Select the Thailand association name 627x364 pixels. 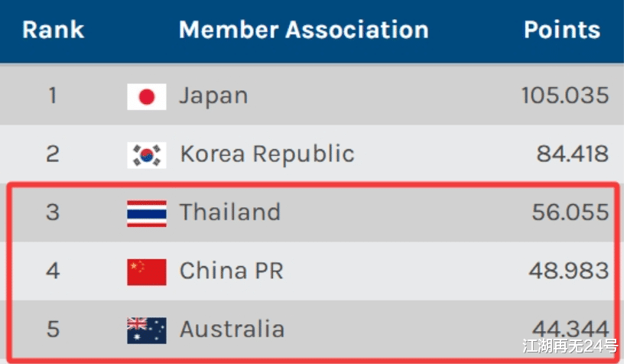[229, 213]
